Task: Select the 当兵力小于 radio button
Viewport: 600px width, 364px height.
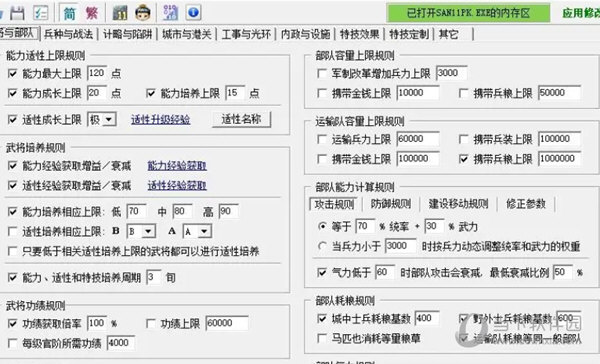Action: point(322,246)
